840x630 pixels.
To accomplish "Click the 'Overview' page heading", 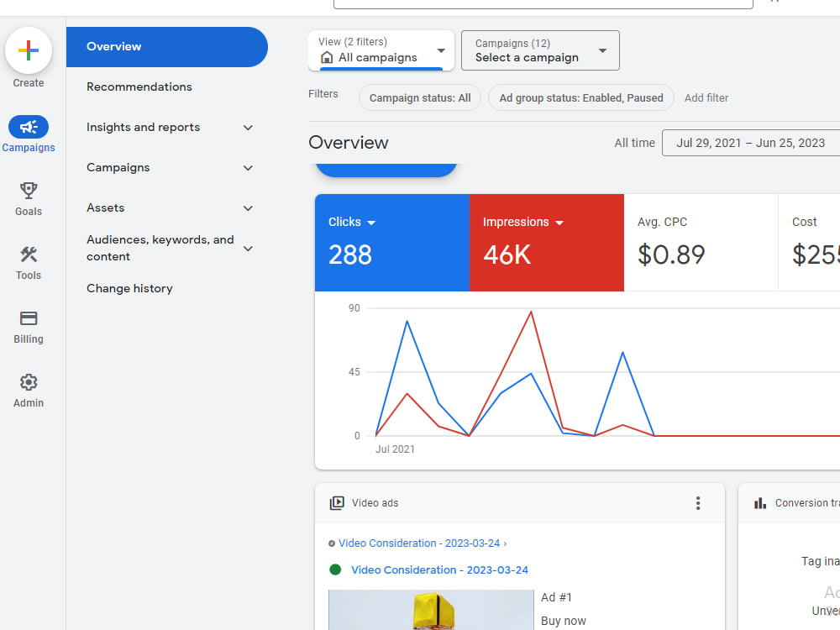I will point(349,143).
